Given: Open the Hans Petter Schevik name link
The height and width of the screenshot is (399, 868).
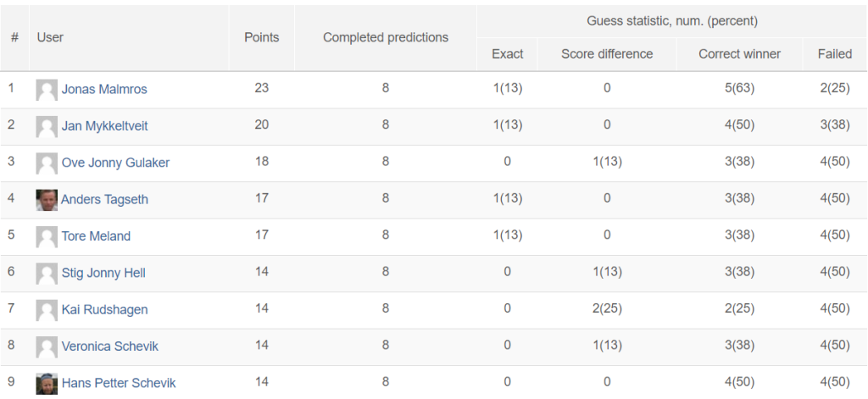Looking at the screenshot, I should (x=119, y=383).
